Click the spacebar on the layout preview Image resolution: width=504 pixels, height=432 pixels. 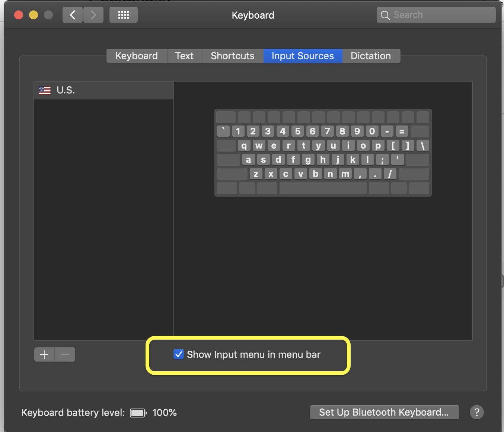click(x=322, y=188)
